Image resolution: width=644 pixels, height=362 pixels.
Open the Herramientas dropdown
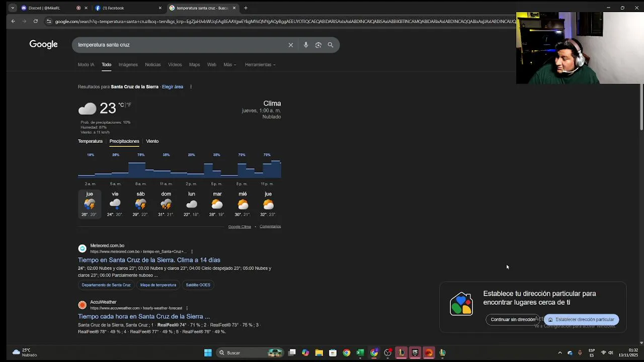click(x=260, y=64)
